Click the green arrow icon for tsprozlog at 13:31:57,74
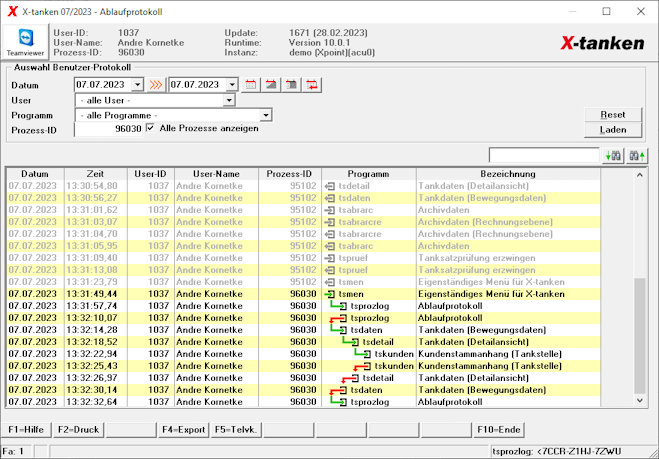Screen dimensions: 659x459 click(x=338, y=306)
